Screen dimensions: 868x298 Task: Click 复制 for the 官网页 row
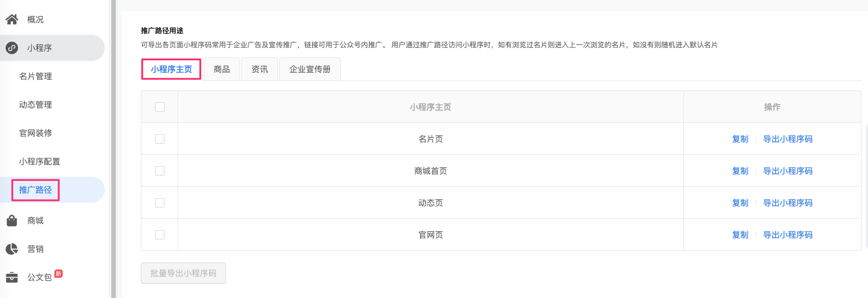point(740,235)
